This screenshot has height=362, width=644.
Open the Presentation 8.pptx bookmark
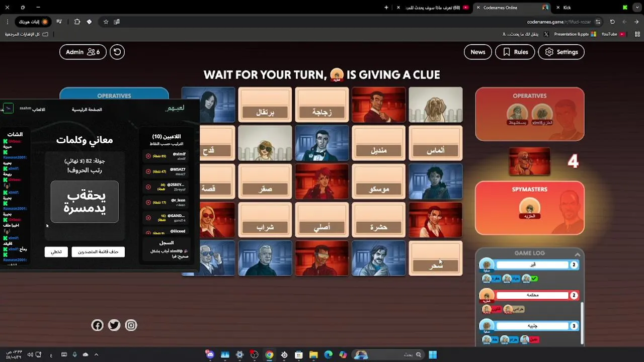point(575,34)
